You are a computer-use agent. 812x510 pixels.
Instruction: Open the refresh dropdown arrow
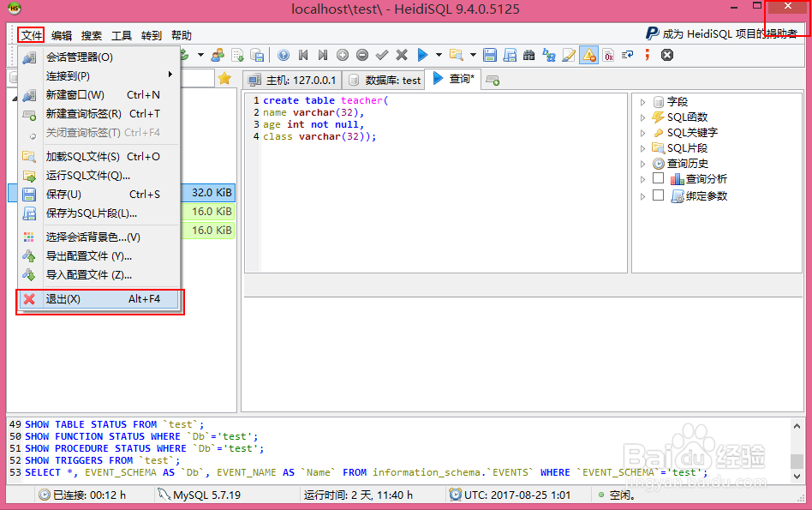click(x=200, y=55)
